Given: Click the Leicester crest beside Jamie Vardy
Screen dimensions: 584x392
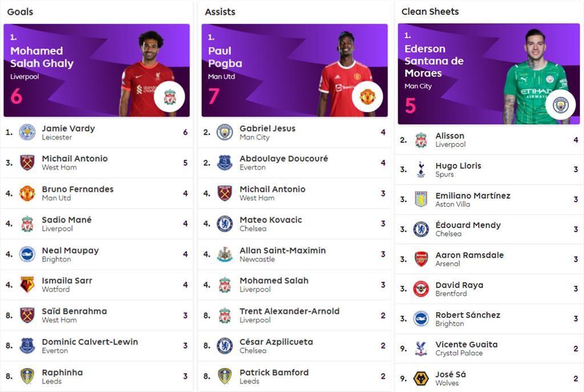Looking at the screenshot, I should pyautogui.click(x=27, y=132).
